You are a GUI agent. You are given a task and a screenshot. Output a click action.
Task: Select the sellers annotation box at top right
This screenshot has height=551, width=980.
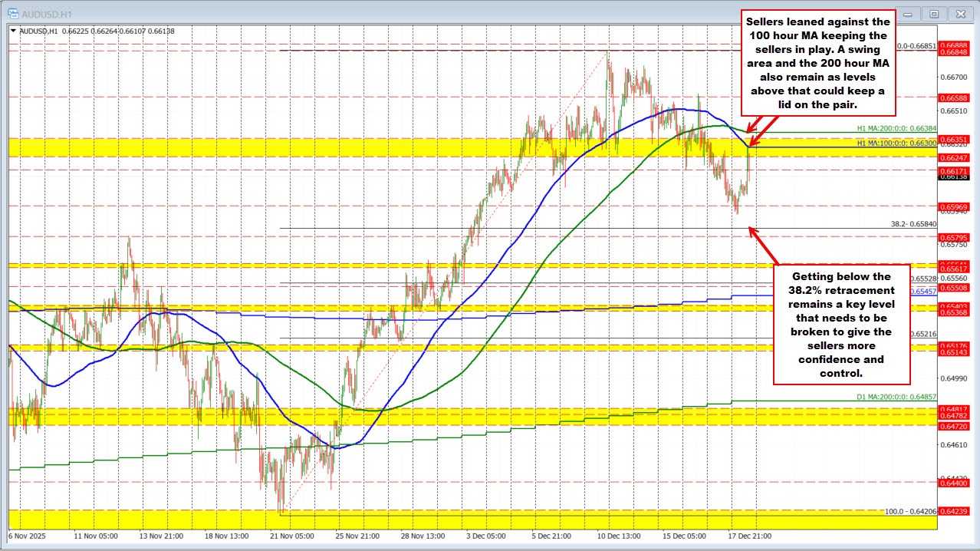tap(817, 62)
